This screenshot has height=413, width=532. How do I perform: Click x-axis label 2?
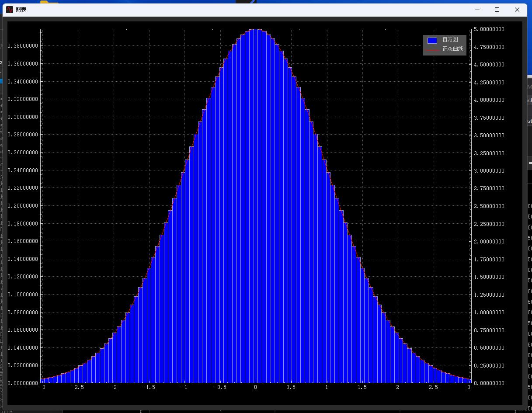[x=398, y=387]
